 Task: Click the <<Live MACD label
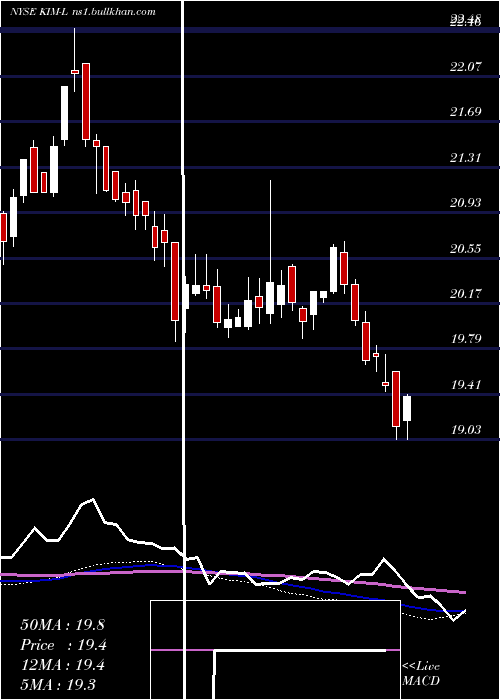[x=421, y=674]
